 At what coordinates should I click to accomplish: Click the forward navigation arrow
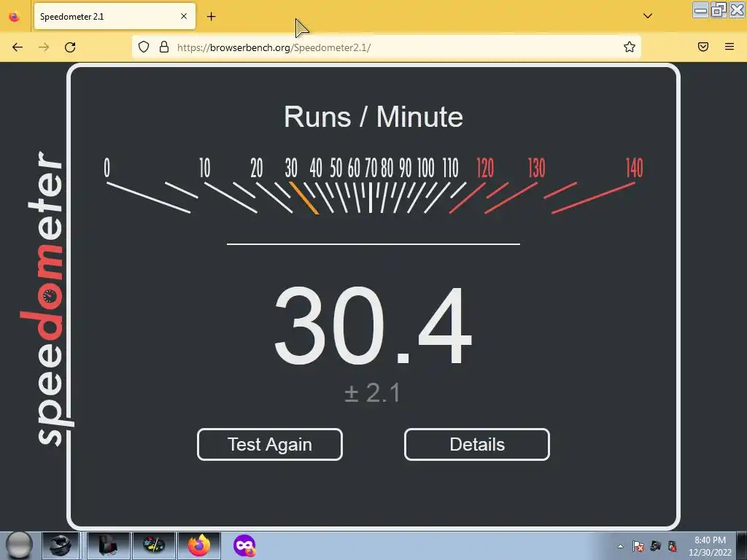[x=44, y=47]
